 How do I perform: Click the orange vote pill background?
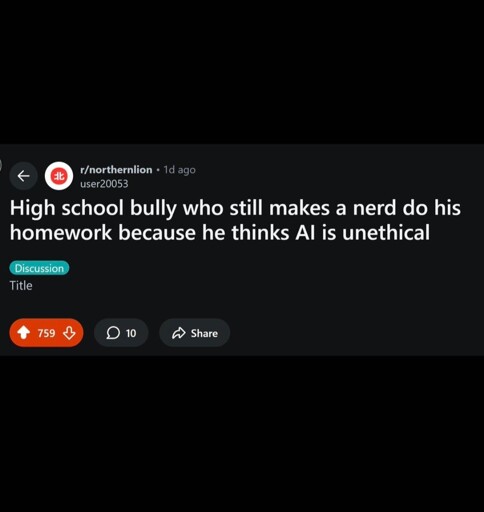pos(46,333)
